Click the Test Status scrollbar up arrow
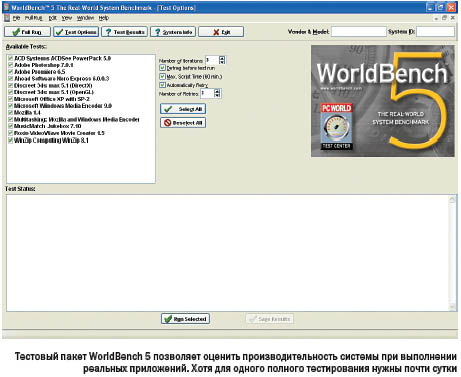This screenshot has width=461, height=377. tap(452, 200)
